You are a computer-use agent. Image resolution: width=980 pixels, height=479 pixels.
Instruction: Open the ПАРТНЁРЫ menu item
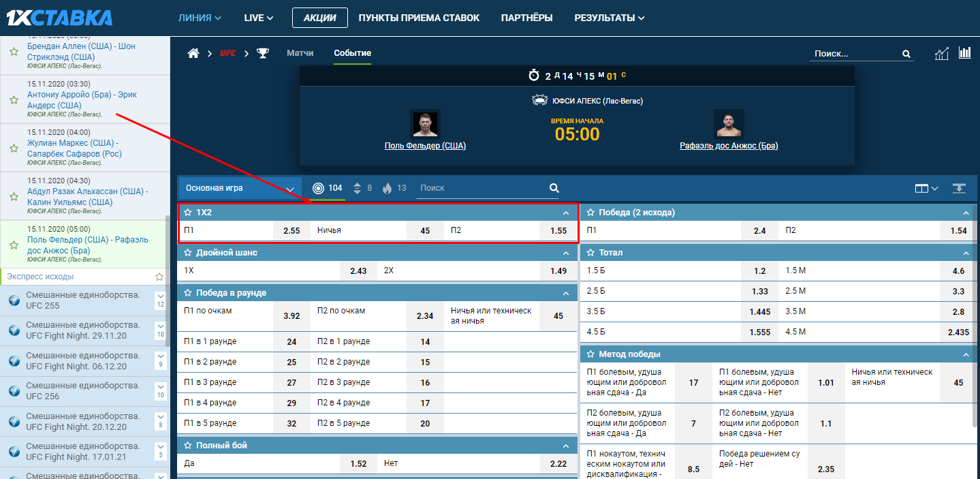526,18
